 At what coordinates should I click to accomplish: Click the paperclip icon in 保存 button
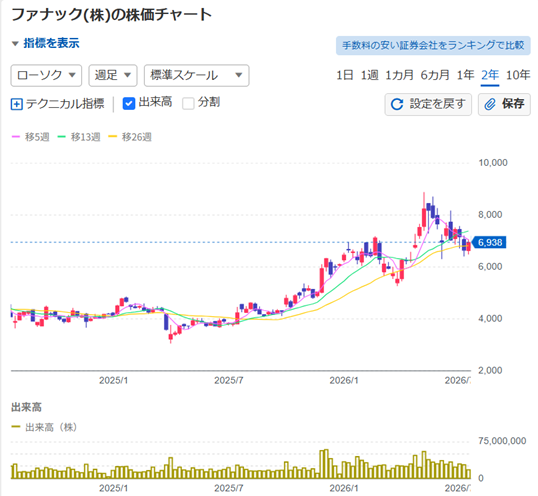[490, 104]
